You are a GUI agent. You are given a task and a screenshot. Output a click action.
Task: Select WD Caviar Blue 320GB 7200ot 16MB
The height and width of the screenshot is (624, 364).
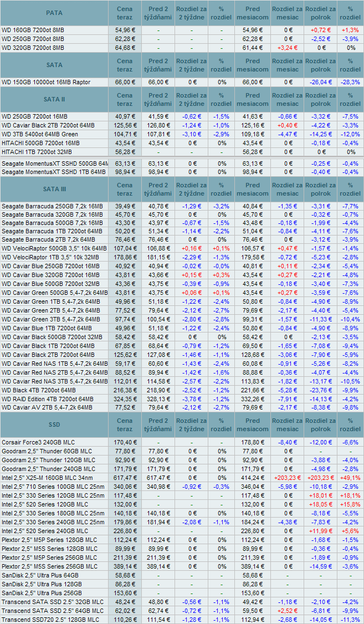coord(50,275)
